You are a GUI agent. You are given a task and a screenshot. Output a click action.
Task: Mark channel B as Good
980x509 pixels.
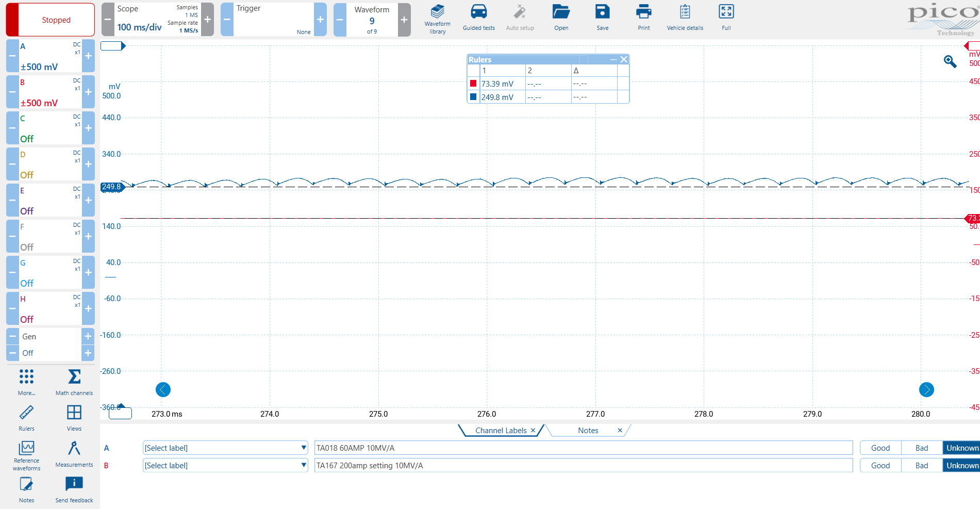(881, 465)
